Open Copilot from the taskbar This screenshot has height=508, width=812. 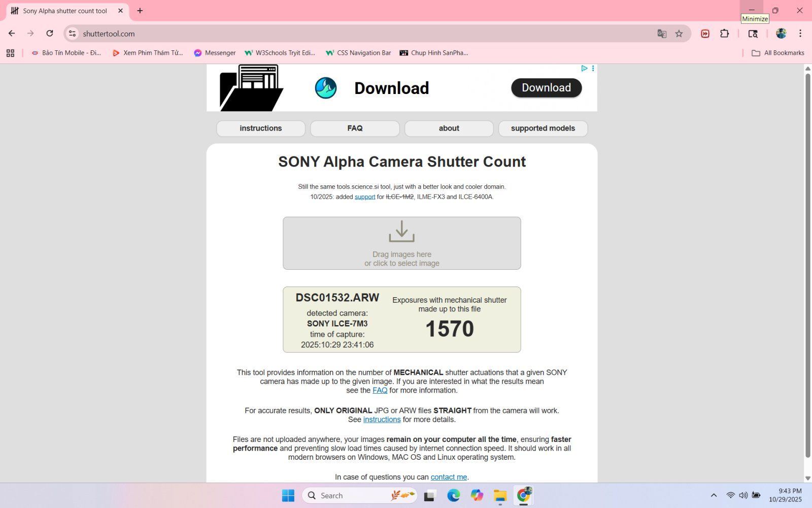tap(477, 495)
